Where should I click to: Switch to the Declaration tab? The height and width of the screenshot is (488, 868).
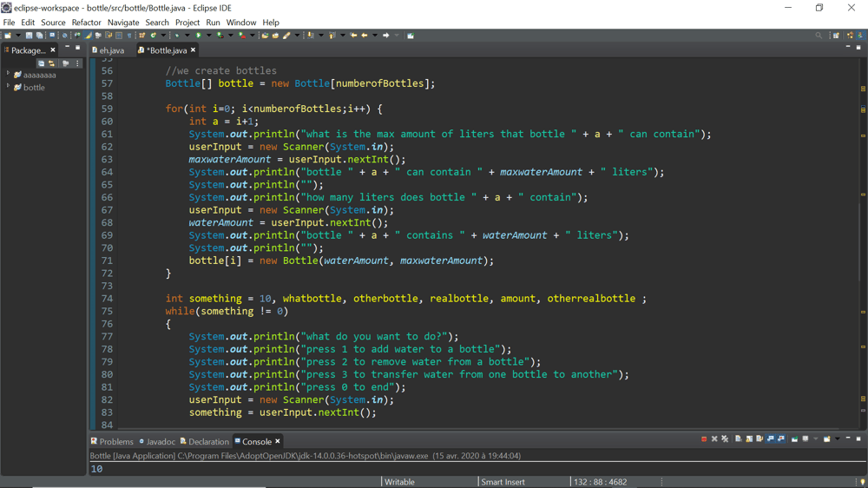tap(205, 441)
